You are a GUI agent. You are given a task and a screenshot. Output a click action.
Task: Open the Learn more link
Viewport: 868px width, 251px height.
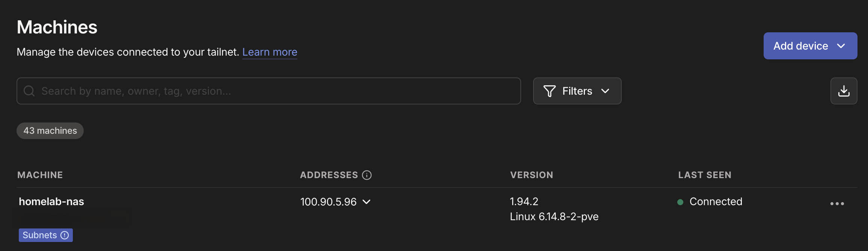tap(270, 52)
